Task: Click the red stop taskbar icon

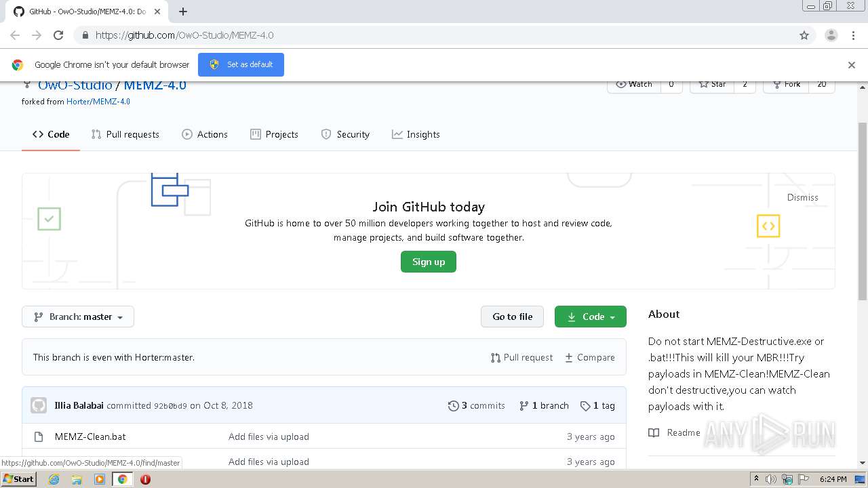Action: tap(145, 479)
